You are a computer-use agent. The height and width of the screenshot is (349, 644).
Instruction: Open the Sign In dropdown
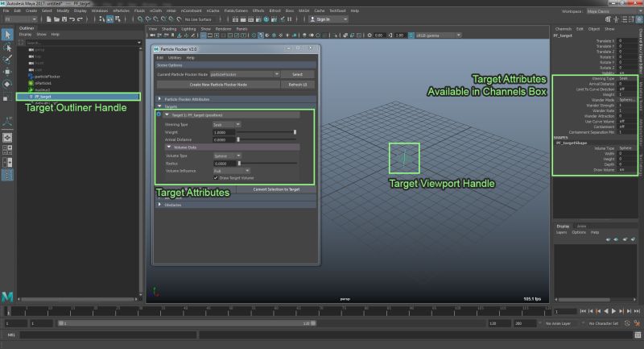pos(328,19)
